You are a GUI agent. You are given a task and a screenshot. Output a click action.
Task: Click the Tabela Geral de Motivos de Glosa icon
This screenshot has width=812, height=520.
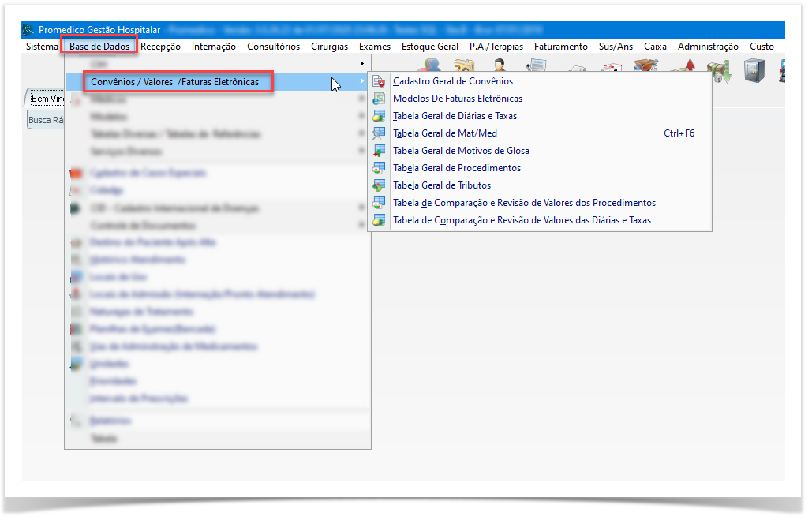coord(379,151)
